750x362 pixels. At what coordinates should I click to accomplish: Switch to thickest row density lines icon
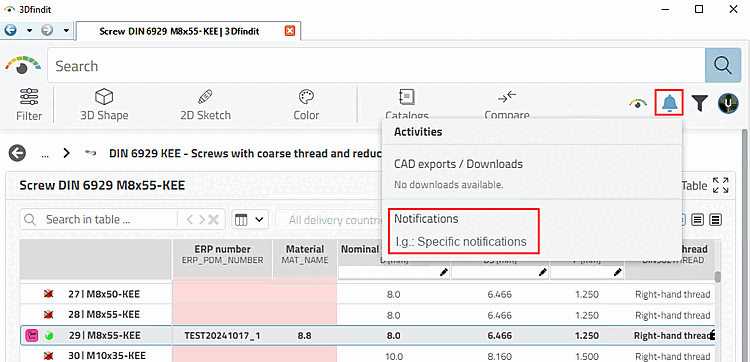[x=716, y=220]
